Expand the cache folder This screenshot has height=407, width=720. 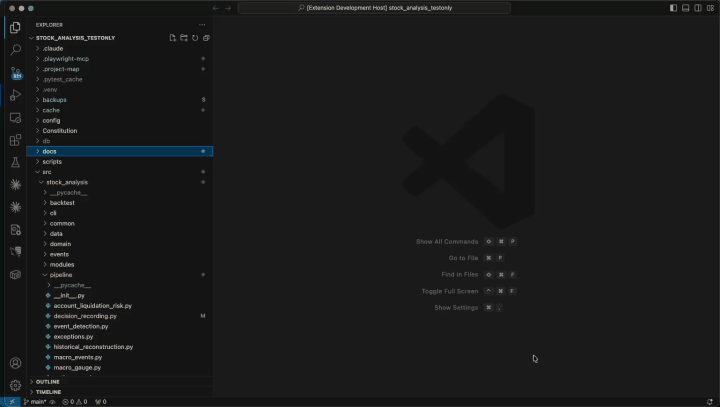[119, 110]
